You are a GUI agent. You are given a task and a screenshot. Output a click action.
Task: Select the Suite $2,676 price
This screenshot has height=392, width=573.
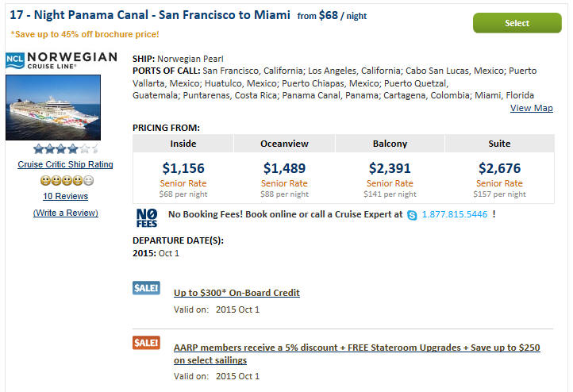point(499,168)
